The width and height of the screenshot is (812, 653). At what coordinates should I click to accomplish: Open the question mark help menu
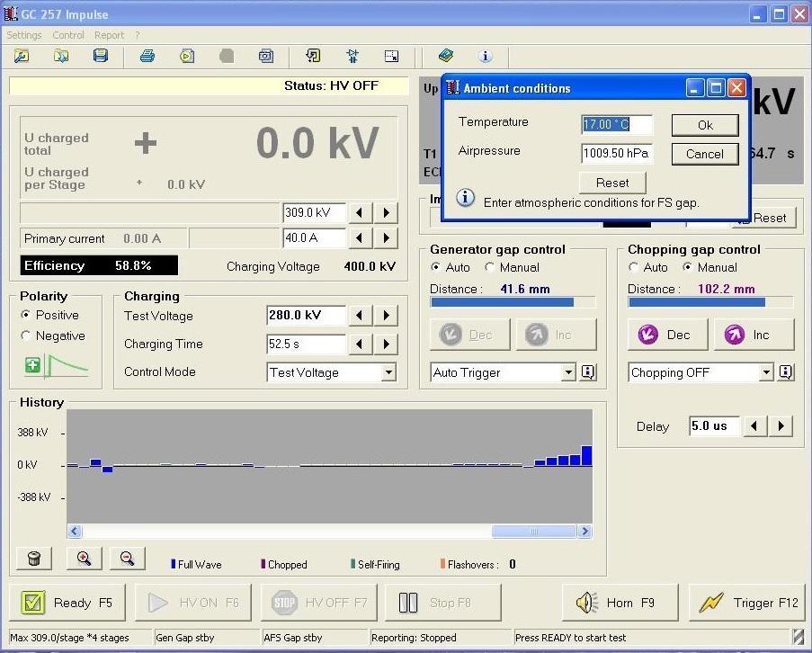(138, 35)
